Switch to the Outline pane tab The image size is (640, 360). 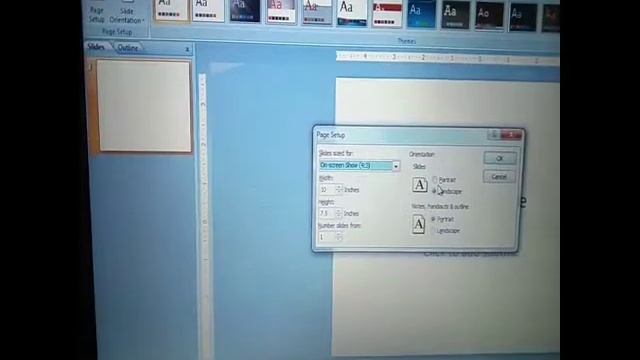[128, 48]
